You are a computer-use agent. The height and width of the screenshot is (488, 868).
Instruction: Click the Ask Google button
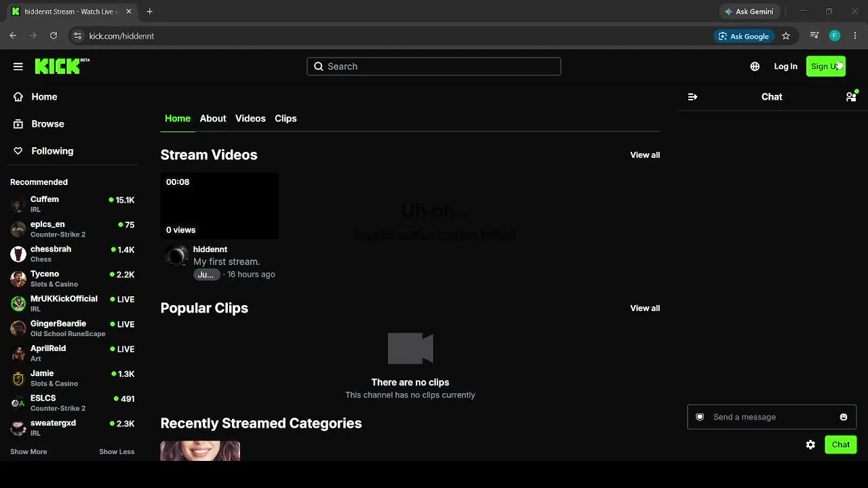point(744,36)
